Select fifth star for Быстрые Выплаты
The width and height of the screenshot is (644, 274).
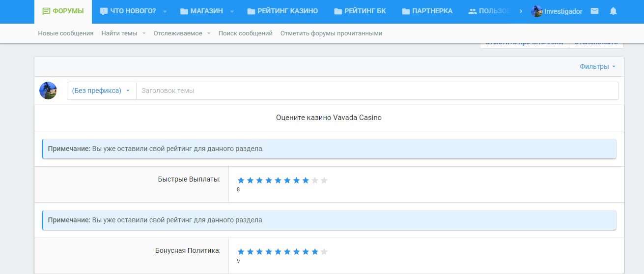(278, 181)
